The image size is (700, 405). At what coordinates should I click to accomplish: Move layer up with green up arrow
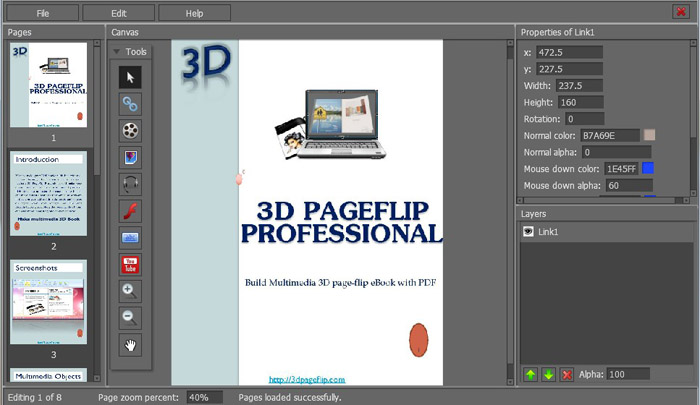click(531, 374)
